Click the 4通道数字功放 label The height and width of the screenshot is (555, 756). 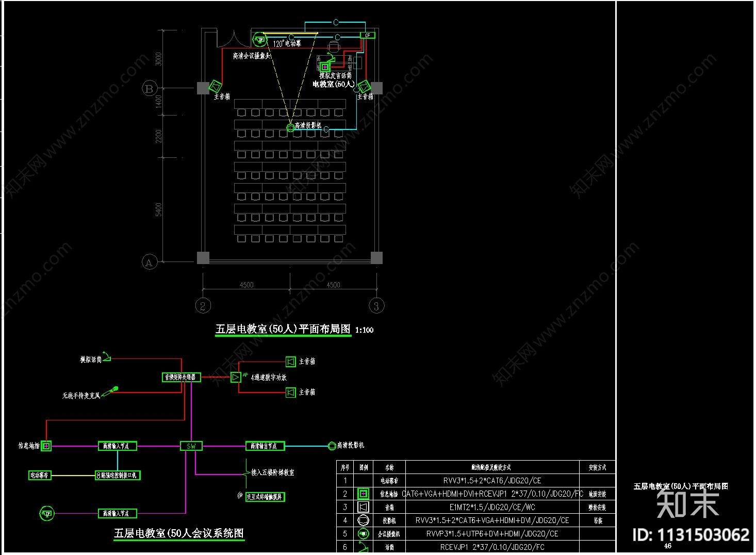[269, 378]
